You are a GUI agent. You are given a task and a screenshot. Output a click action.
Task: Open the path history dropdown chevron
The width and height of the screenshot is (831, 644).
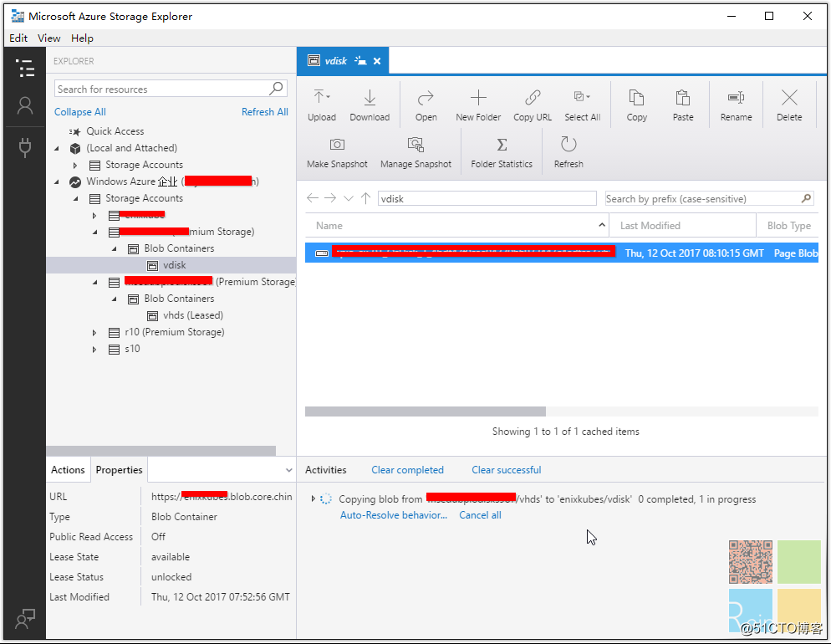pyautogui.click(x=348, y=199)
